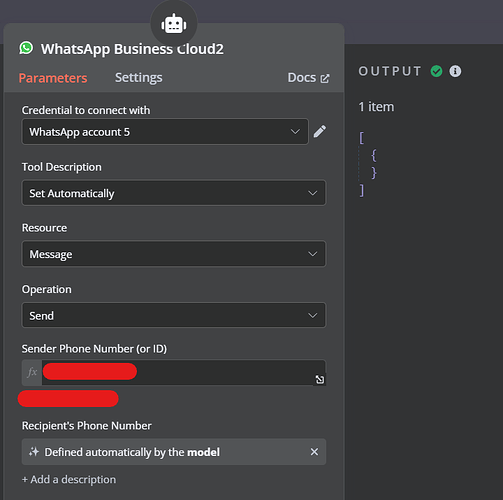This screenshot has height=500, width=503.
Task: Click the OUTPUT panel heading
Action: tap(390, 71)
